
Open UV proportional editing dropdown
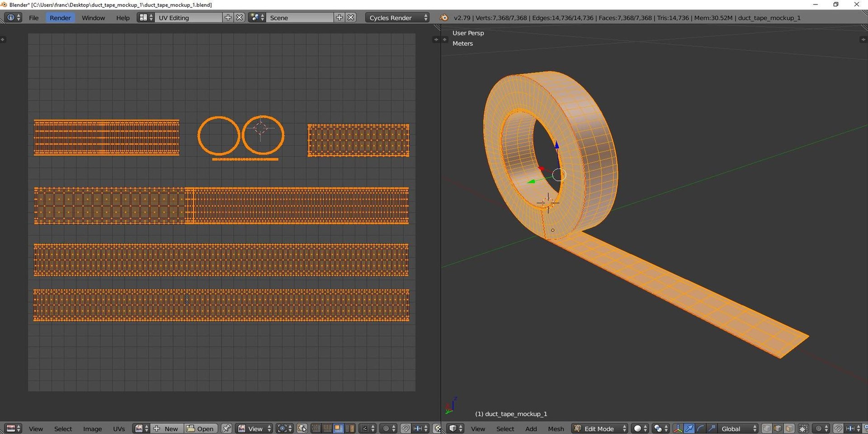388,429
